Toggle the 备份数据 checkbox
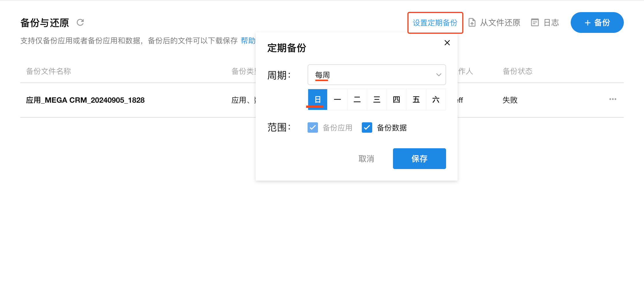Viewport: 644px width, 285px height. [x=367, y=127]
